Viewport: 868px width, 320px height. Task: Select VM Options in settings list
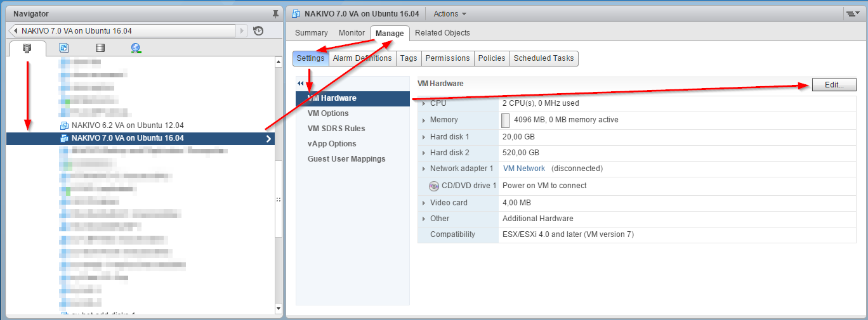[328, 113]
